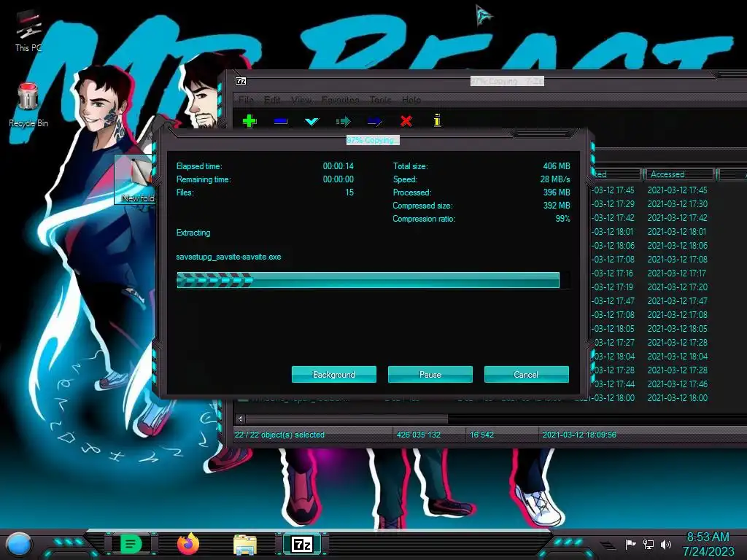Click the blue minus Extract icon in 7-Zip toolbar

click(281, 121)
